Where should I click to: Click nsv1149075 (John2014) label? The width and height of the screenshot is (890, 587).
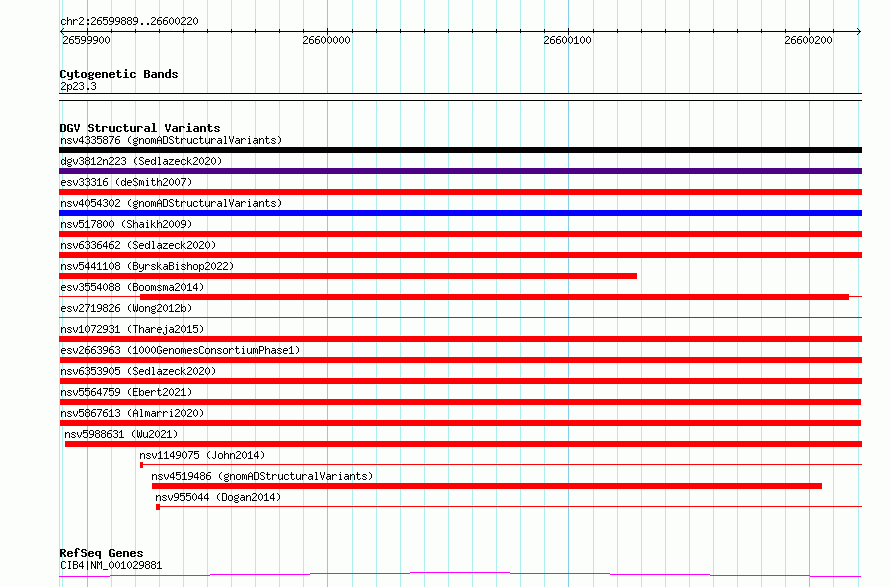[x=202, y=455]
